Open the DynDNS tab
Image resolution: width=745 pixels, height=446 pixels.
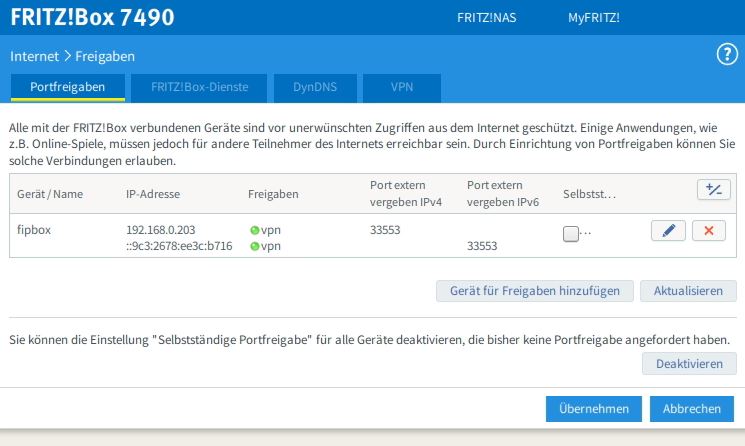click(x=314, y=87)
